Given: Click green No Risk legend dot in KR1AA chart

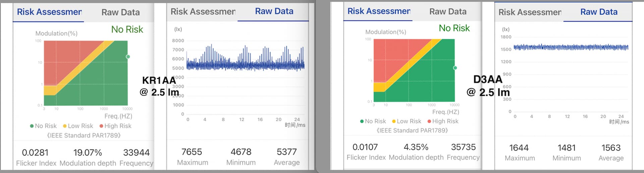Looking at the screenshot, I should click(32, 126).
